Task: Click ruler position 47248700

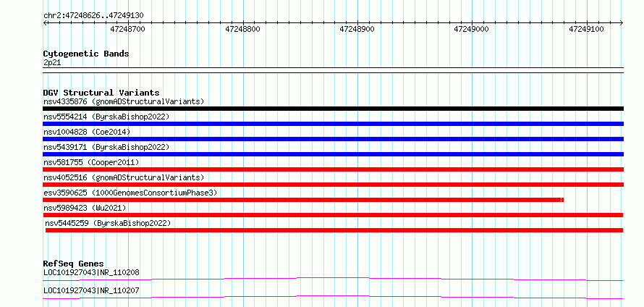Action: coord(128,30)
